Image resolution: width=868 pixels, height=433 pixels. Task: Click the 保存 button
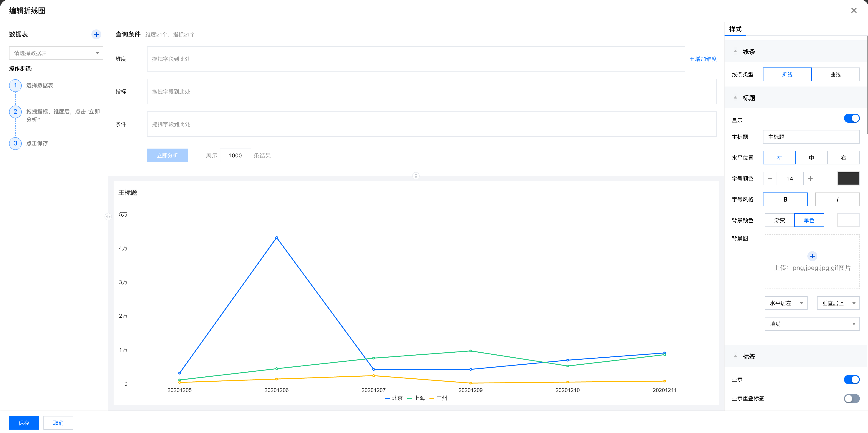tap(24, 423)
